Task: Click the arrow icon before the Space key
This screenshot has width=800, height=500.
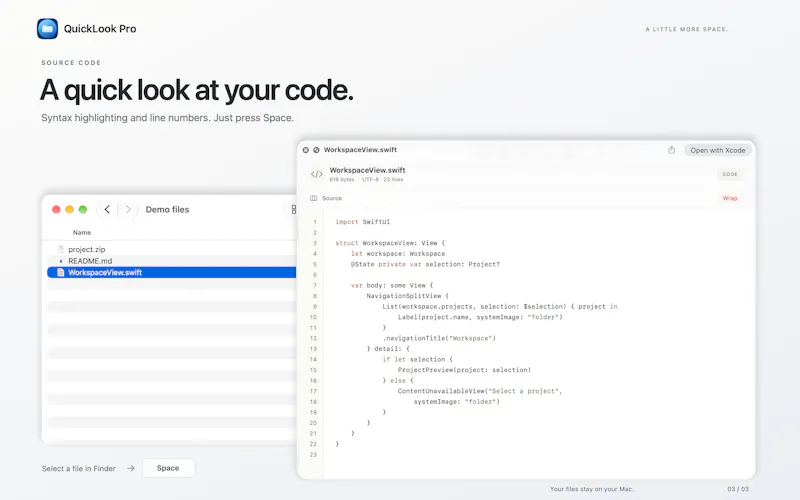Action: pos(131,468)
